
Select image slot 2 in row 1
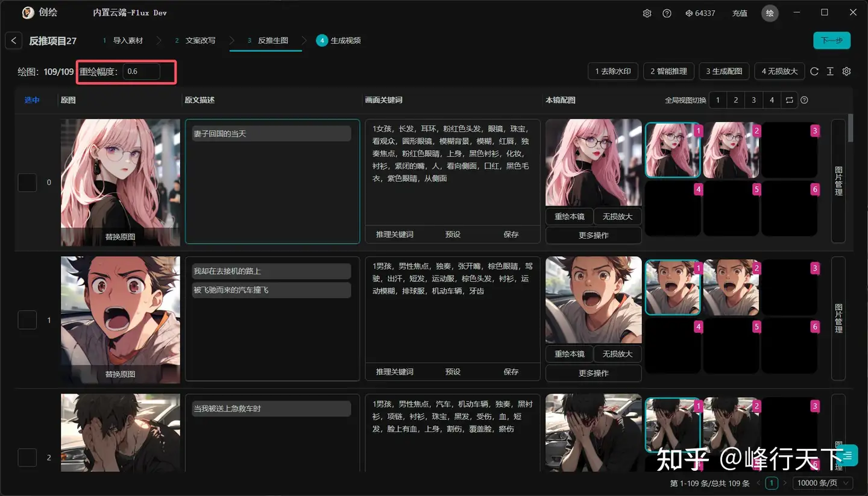pyautogui.click(x=731, y=287)
